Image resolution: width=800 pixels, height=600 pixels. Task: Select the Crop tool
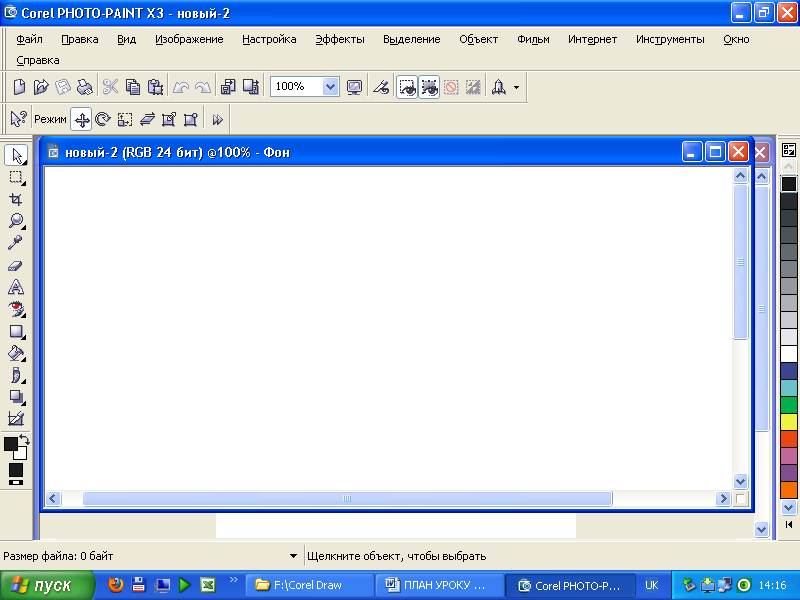16,199
